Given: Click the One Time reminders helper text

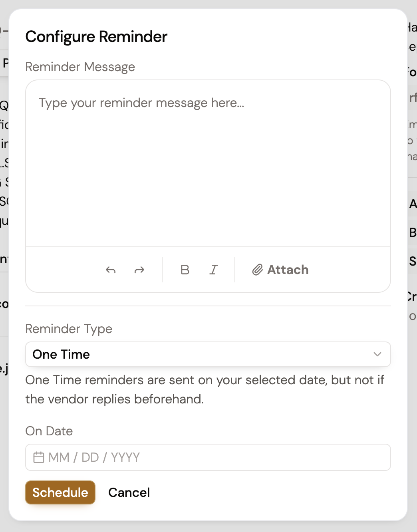Looking at the screenshot, I should pyautogui.click(x=205, y=389).
